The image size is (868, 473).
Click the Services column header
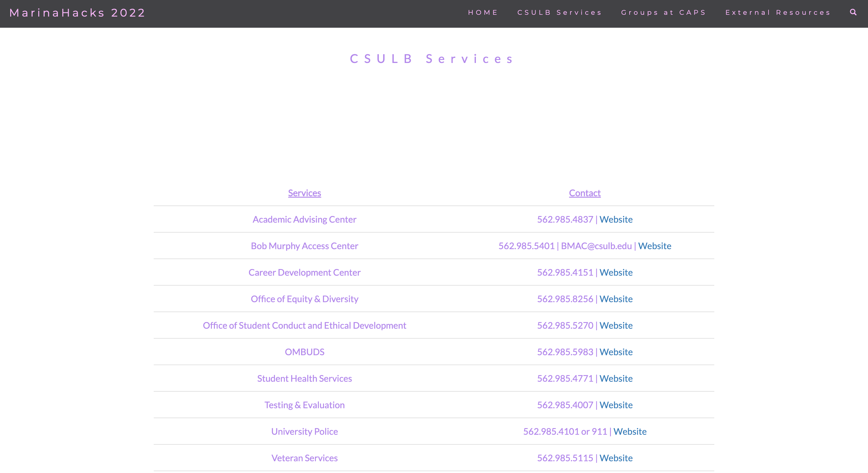coord(304,193)
